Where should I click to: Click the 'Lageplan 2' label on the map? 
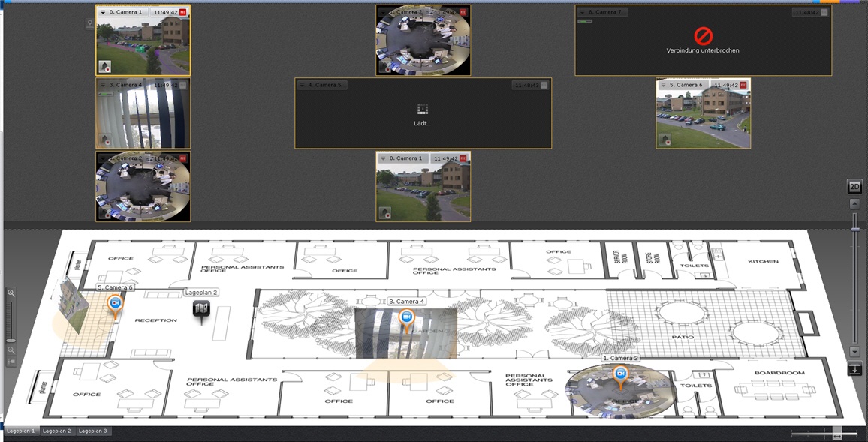(x=201, y=293)
